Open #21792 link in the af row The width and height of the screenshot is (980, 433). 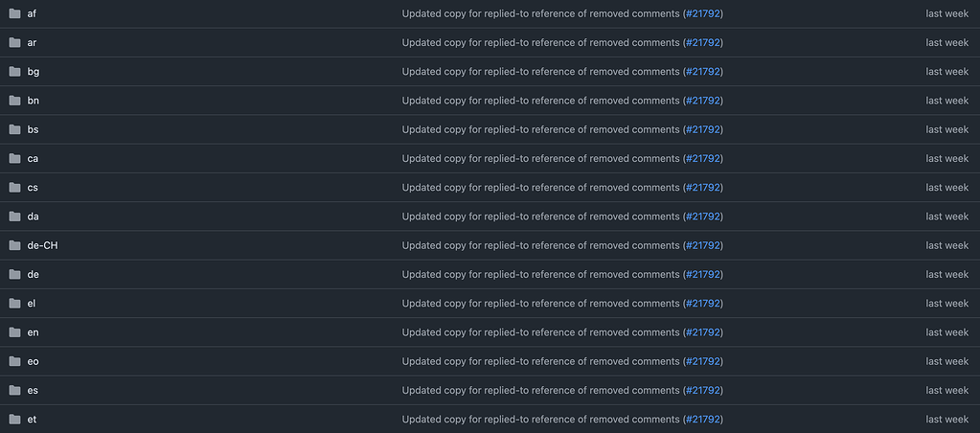pyautogui.click(x=702, y=13)
